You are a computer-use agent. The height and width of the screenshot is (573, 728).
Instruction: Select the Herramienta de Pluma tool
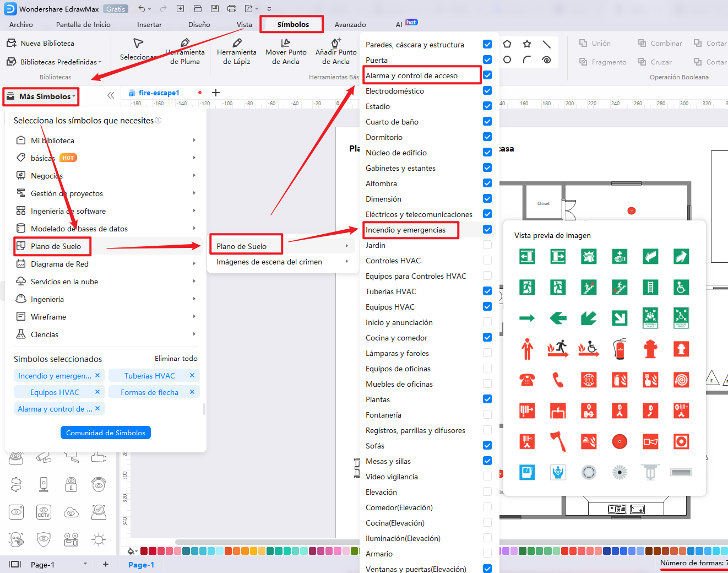click(x=185, y=52)
